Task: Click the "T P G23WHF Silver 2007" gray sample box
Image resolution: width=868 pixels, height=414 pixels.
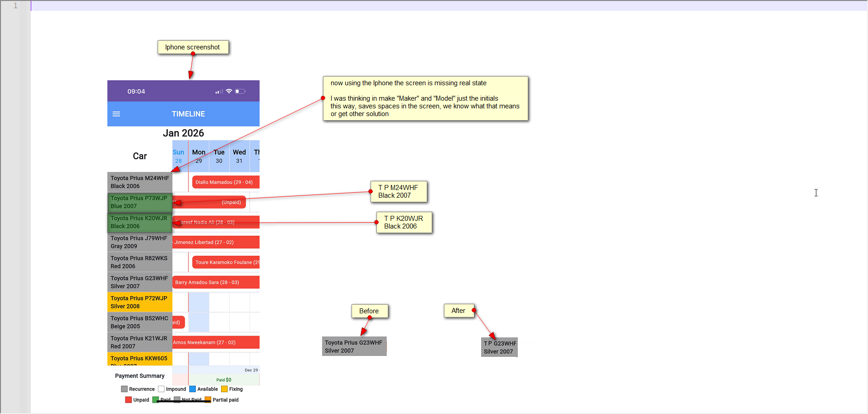Action: tap(499, 347)
